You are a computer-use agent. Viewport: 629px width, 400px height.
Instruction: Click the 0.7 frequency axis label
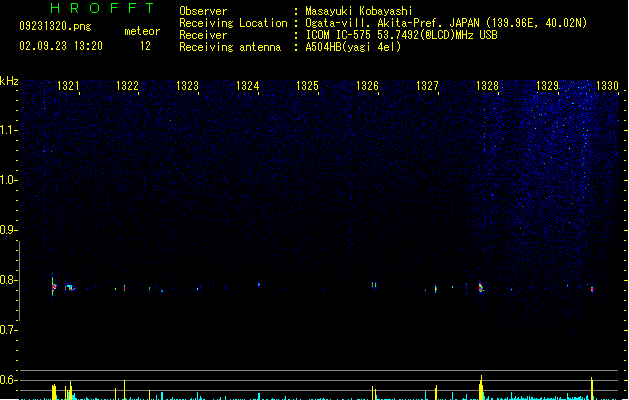coord(8,330)
